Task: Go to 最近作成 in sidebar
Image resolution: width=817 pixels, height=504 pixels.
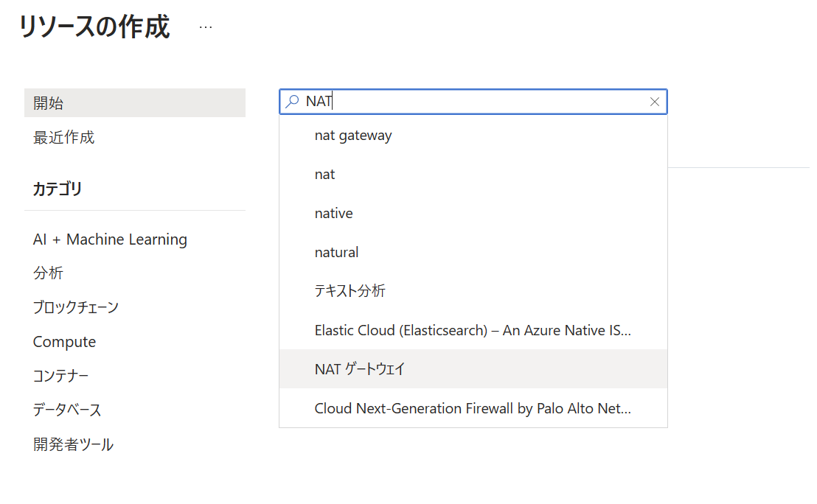Action: click(x=63, y=138)
